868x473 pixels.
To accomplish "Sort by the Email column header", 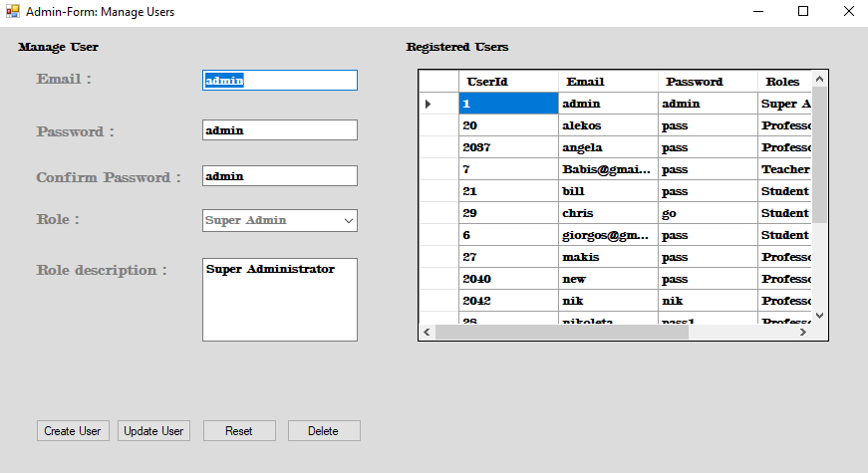I will [608, 82].
